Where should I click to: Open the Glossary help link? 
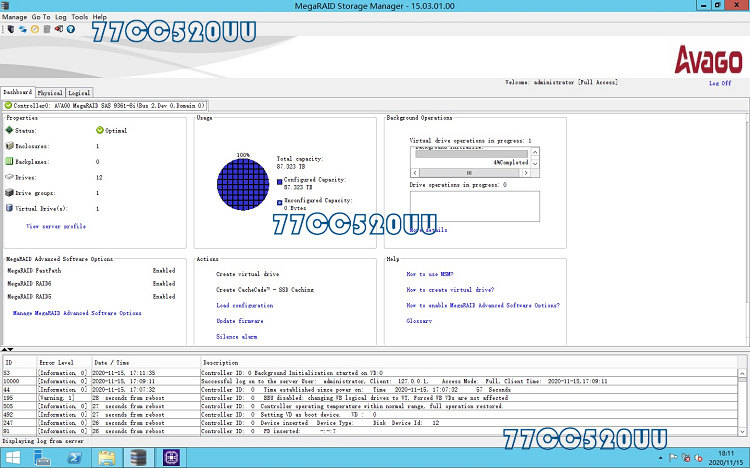(419, 321)
